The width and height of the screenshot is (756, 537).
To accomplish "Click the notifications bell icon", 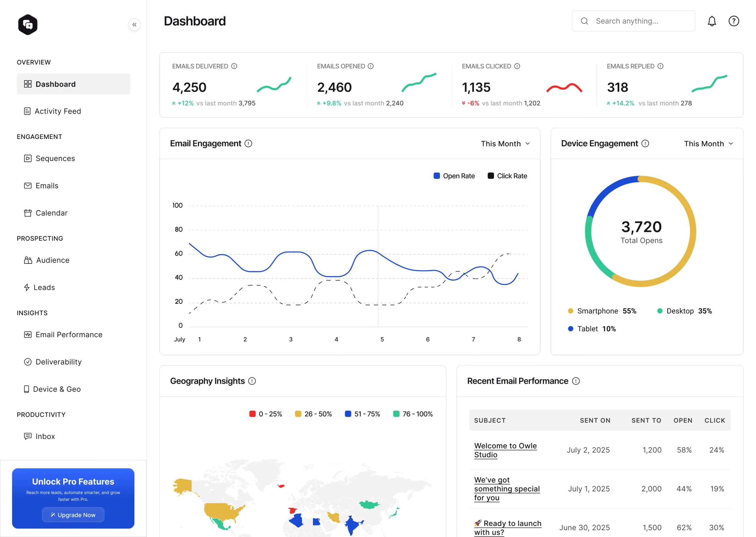I will coord(711,21).
